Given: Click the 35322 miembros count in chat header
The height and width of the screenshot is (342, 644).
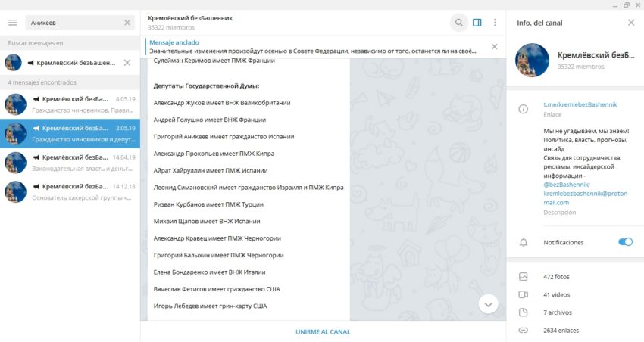Looking at the screenshot, I should pos(171,27).
